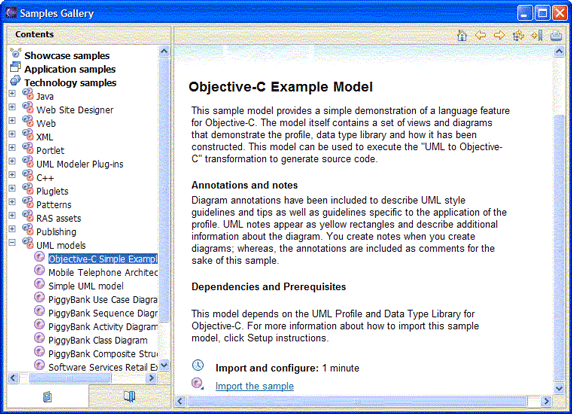Open PiggyBank Sequence Diagram sample

[x=103, y=313]
